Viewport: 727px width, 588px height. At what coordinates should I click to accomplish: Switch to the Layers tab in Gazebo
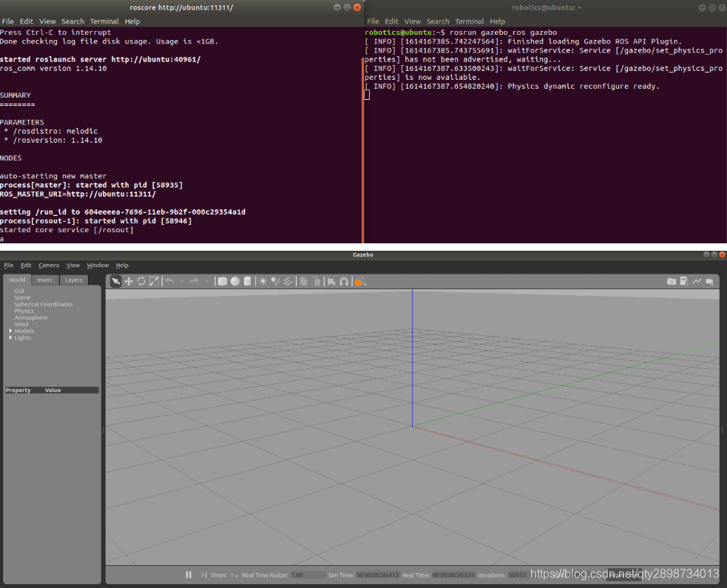click(x=74, y=280)
